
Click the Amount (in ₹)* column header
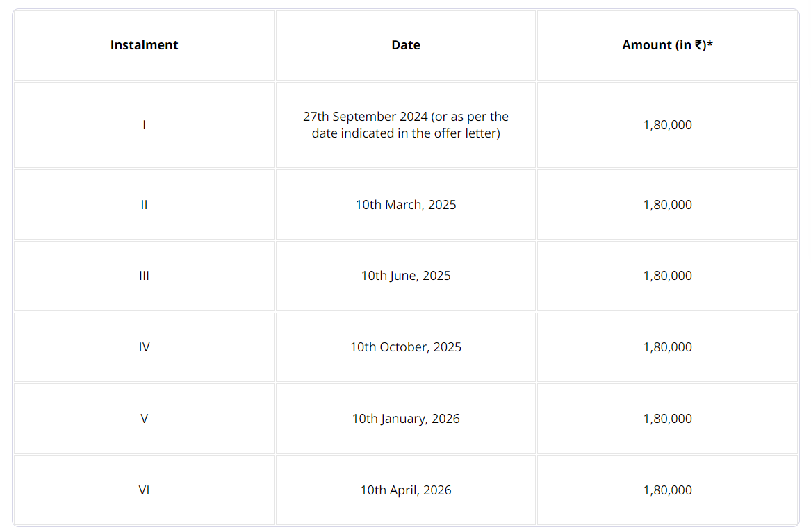pos(667,45)
